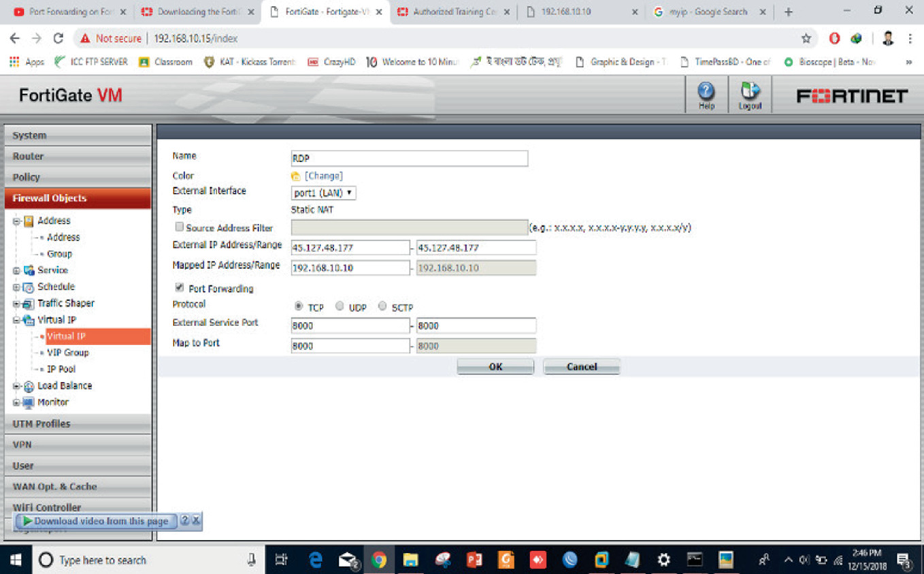Viewport: 924px width, 574px height.
Task: Click the Service icon in sidebar tree
Action: (x=29, y=270)
